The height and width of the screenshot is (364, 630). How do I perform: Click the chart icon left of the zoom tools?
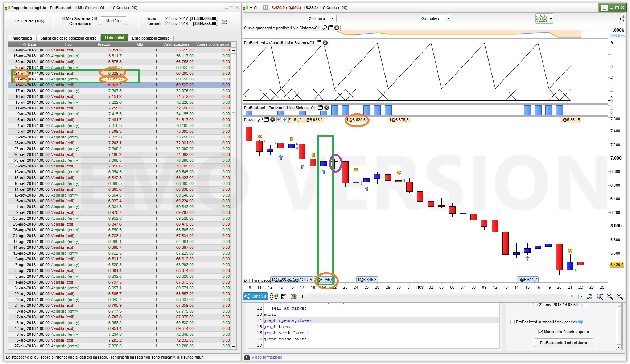(x=590, y=297)
